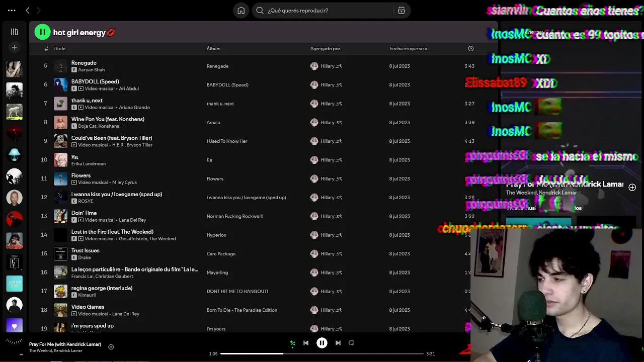Open Liked Songs purple heart in sidebar

[14, 326]
